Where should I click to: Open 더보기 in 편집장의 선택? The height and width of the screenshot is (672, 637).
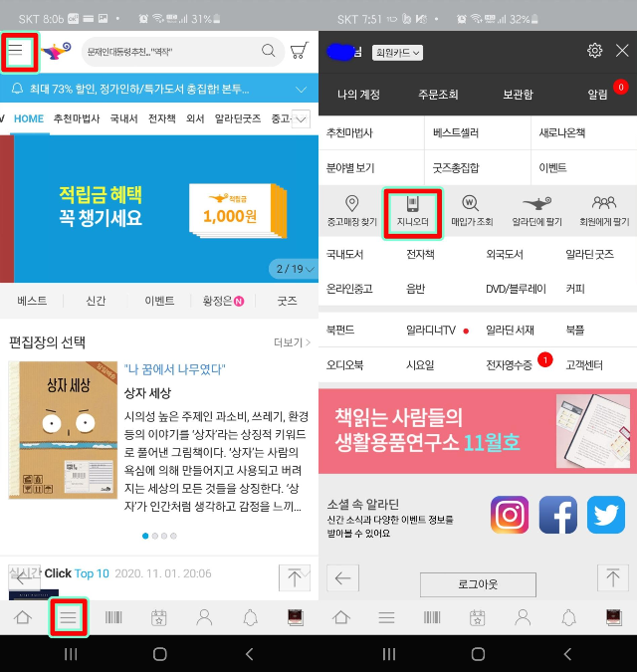[x=292, y=342]
